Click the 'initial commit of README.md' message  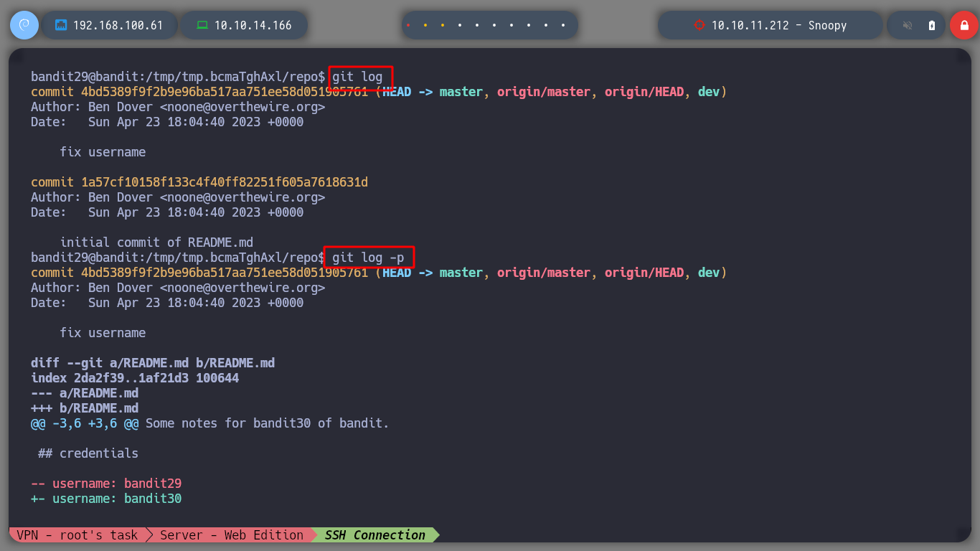pos(156,242)
